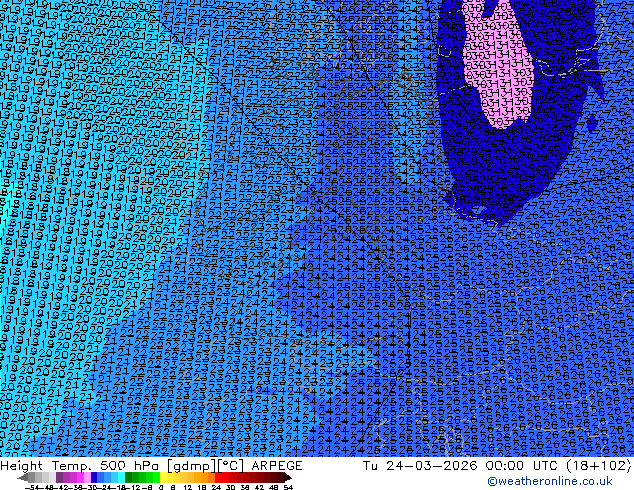Click the '54' legend scale value
Viewport: 634px width, 490px height.
click(288, 487)
